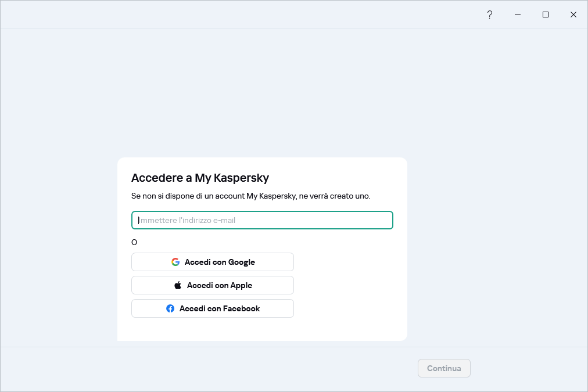
Task: Click the empty title bar area
Action: [232, 15]
